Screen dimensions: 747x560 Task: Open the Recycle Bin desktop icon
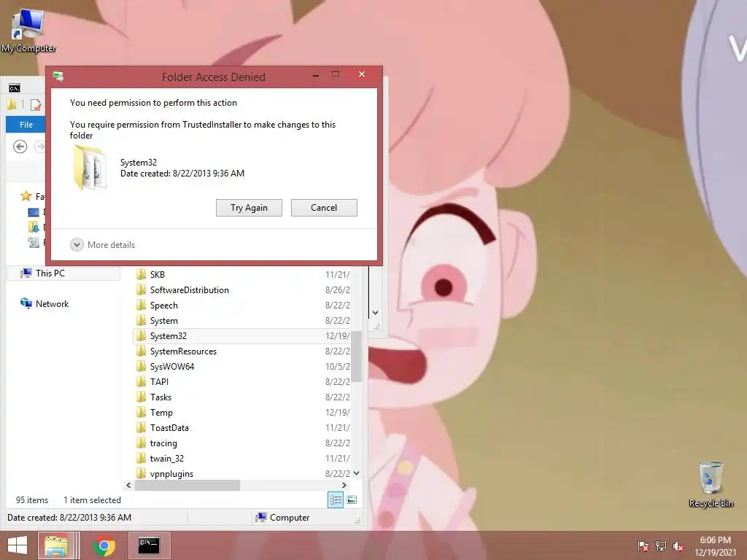coord(711,484)
